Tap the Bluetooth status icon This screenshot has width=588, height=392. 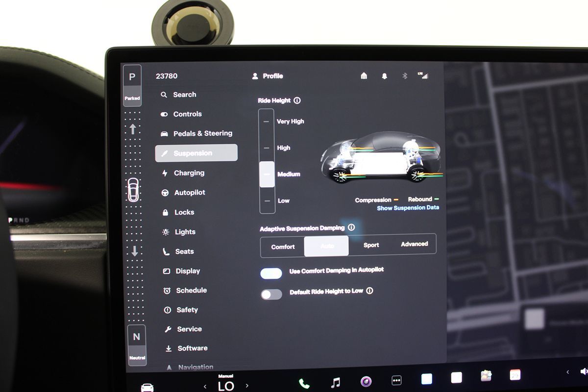point(405,76)
